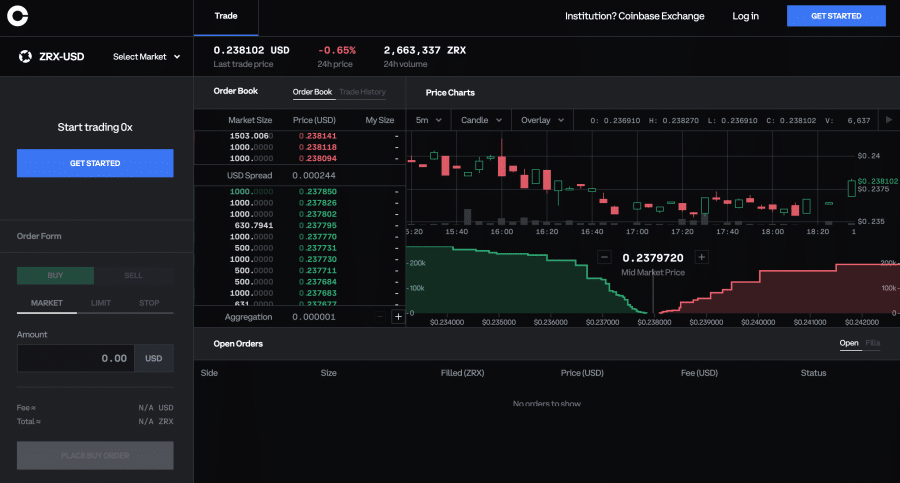Viewport: 900px width, 483px height.
Task: Click the Side column header
Action: click(209, 373)
